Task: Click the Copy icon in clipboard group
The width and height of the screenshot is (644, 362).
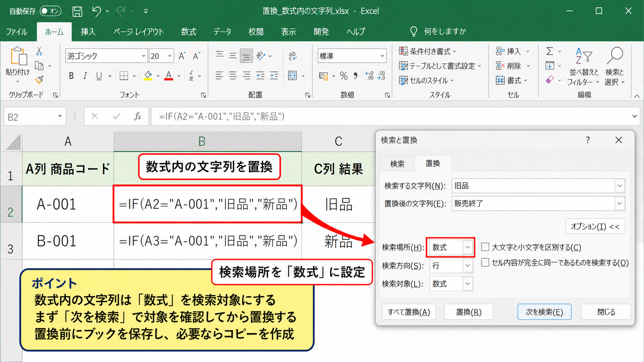Action: (39, 66)
